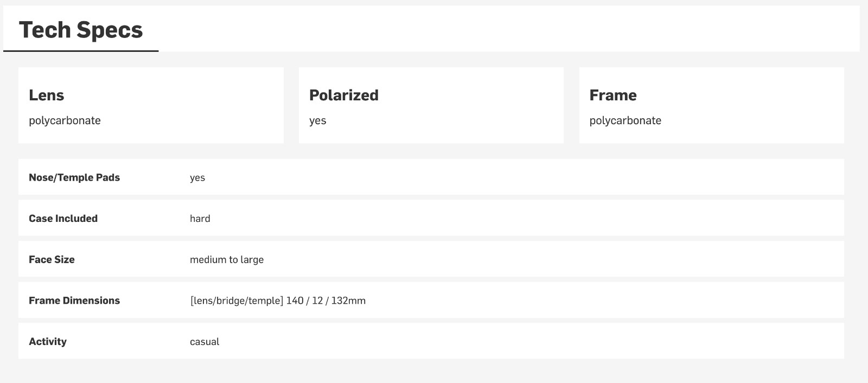Screen dimensions: 868x383
Task: Click the Frame card heading
Action: click(613, 95)
